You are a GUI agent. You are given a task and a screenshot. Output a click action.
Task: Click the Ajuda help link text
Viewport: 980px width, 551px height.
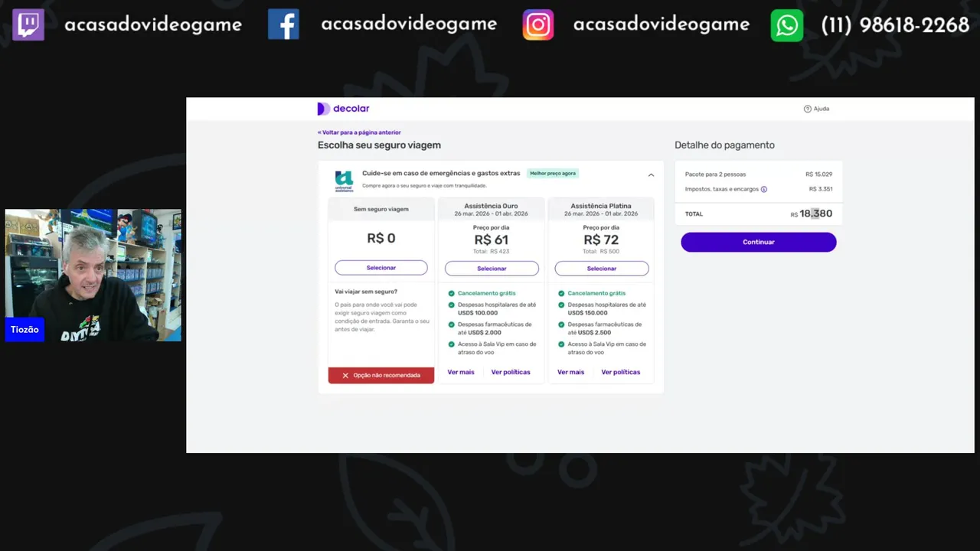822,109
